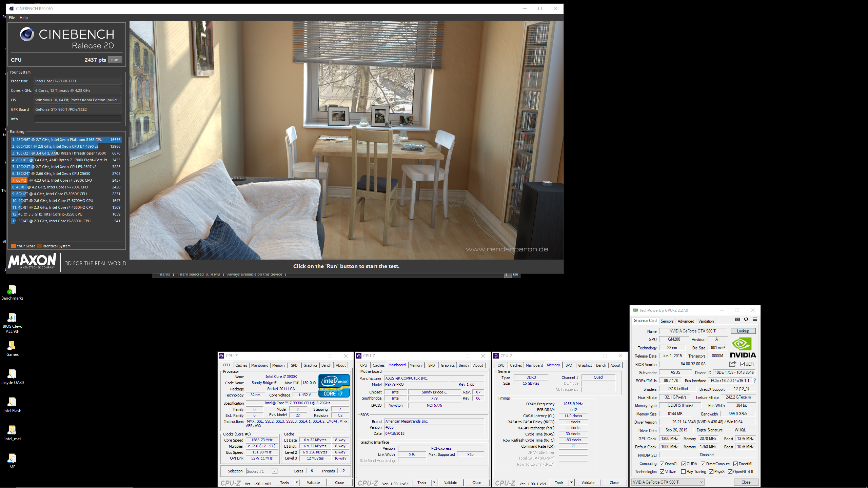Screen dimensions: 868x488
Task: Open the Caches tab in the CPU-Z Processor window
Action: (x=241, y=365)
